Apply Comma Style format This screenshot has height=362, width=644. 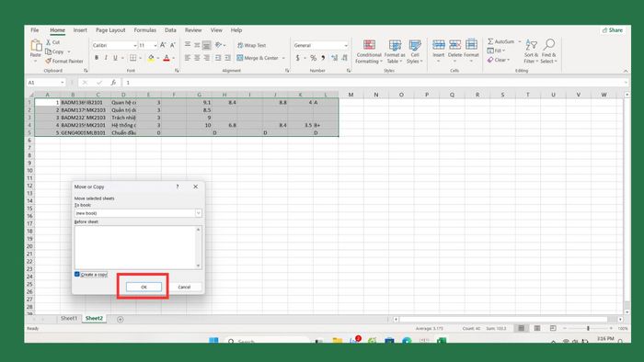click(x=323, y=58)
